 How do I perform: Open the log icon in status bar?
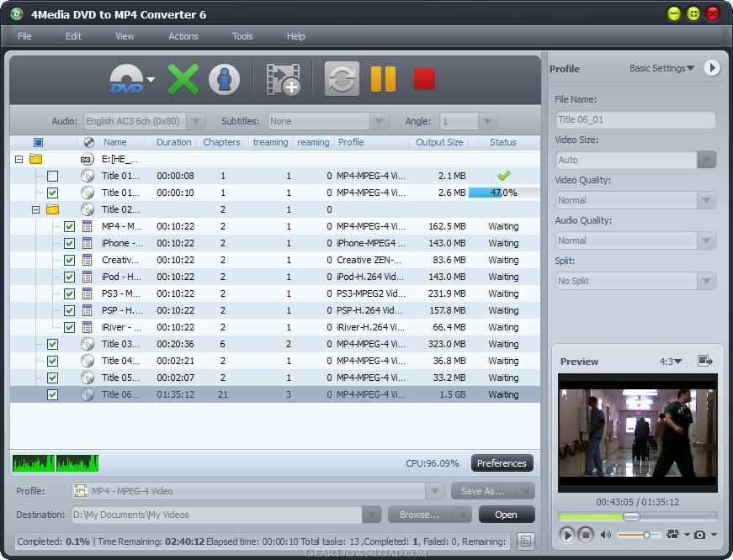[526, 542]
